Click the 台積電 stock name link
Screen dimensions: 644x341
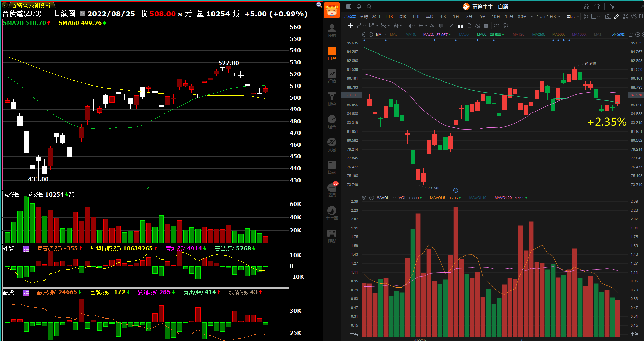click(x=350, y=16)
